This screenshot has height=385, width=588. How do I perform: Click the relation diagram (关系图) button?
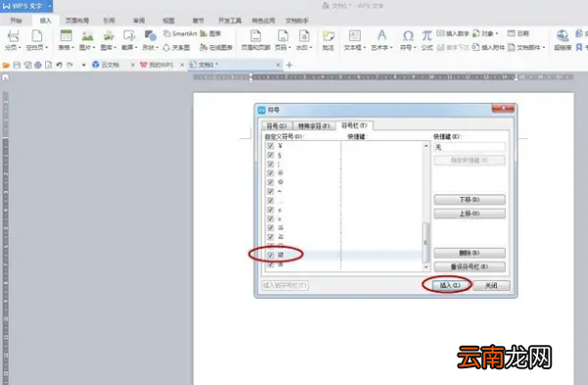(176, 48)
